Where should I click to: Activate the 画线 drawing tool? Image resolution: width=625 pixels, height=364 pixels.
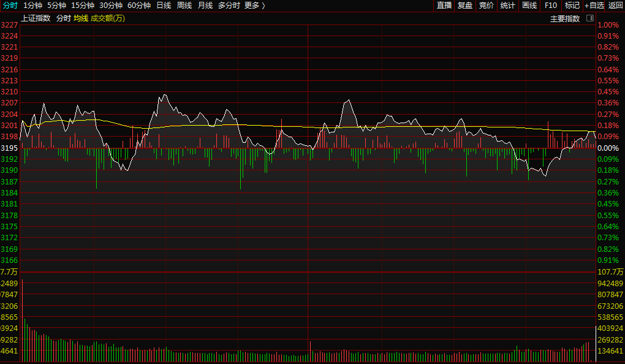(x=529, y=6)
